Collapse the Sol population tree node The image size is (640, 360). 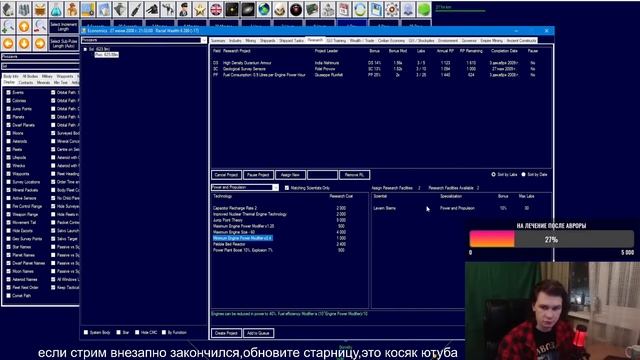click(x=85, y=49)
